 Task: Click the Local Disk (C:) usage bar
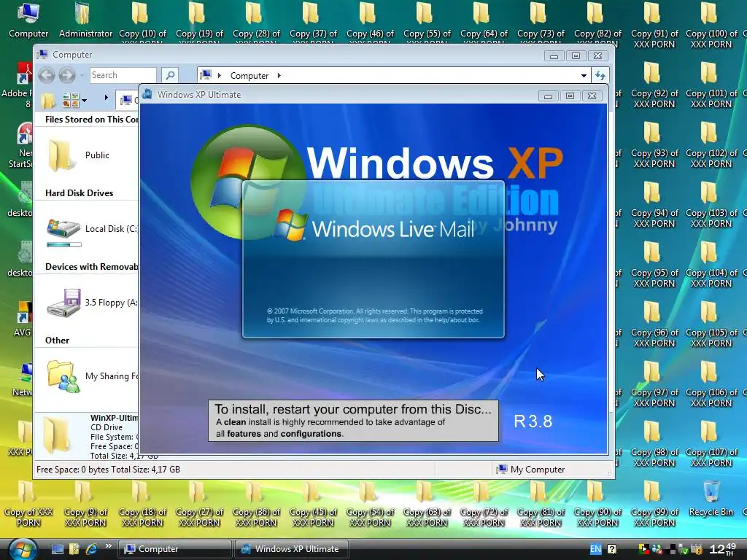click(64, 245)
